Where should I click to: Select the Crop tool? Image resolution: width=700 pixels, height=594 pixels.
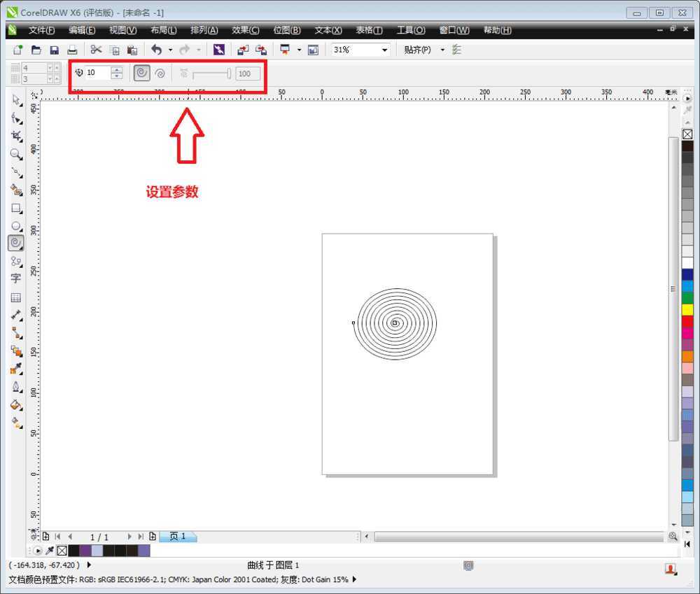click(16, 136)
